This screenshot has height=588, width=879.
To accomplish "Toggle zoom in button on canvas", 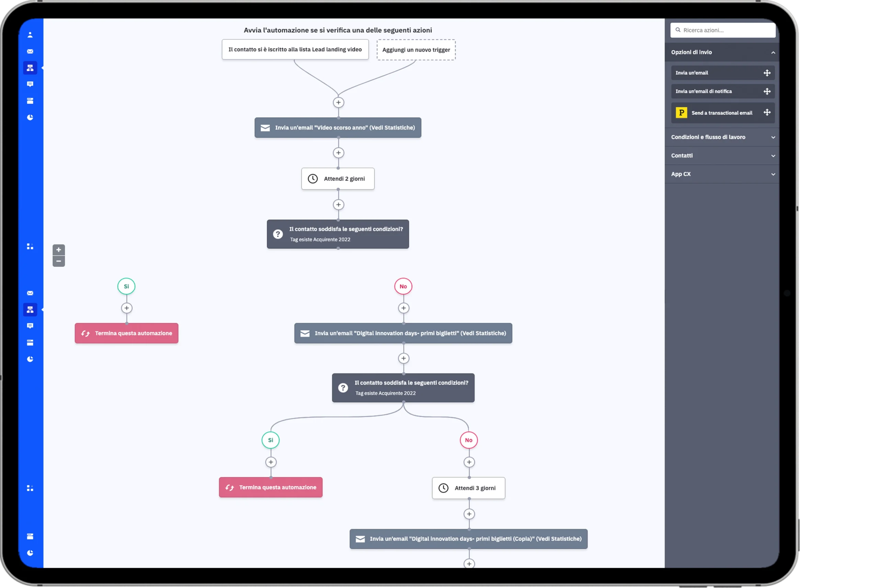I will pyautogui.click(x=59, y=249).
